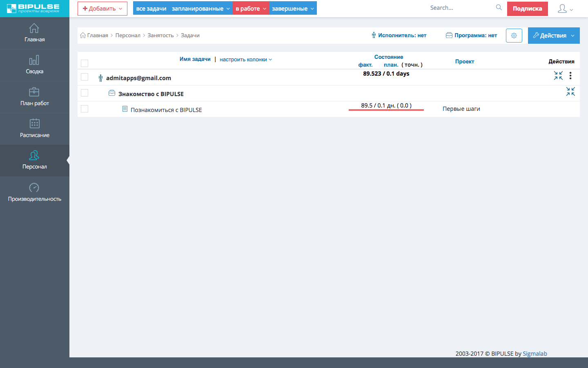Go to Главная in breadcrumbs
Viewport: 588px width, 368px height.
[98, 36]
